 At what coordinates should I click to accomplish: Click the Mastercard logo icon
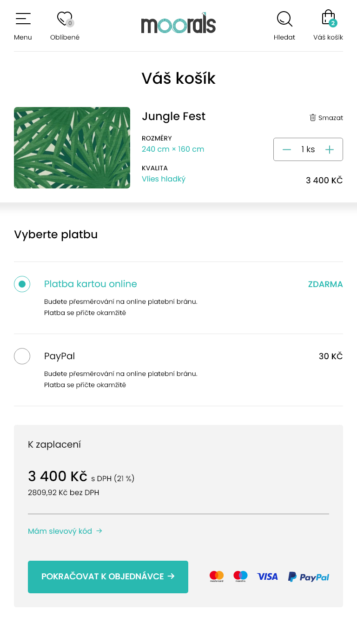(x=217, y=577)
